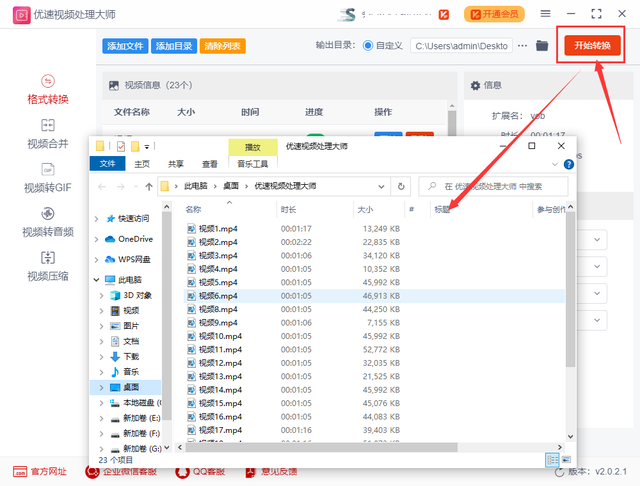Screen dimensions: 640x486
Task: Switch to the 共享 ribbon tab
Action: coord(176,164)
